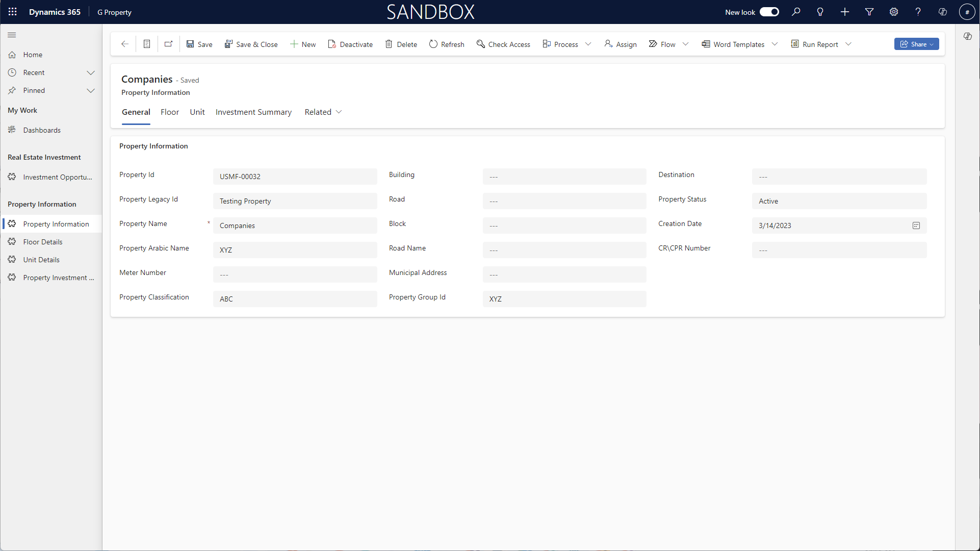Expand the Recent section chevron
The width and height of the screenshot is (980, 551).
click(91, 72)
